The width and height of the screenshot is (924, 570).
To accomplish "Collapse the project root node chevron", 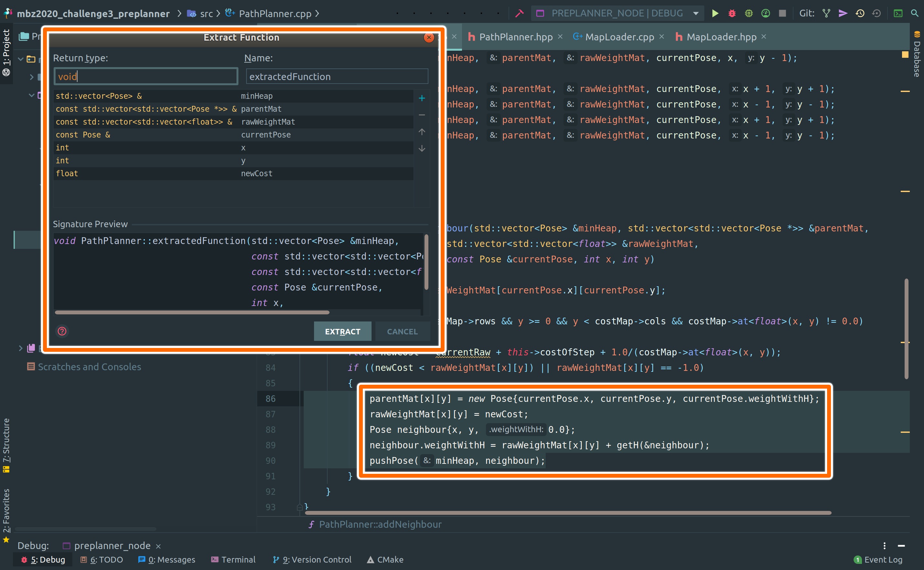I will [x=21, y=59].
